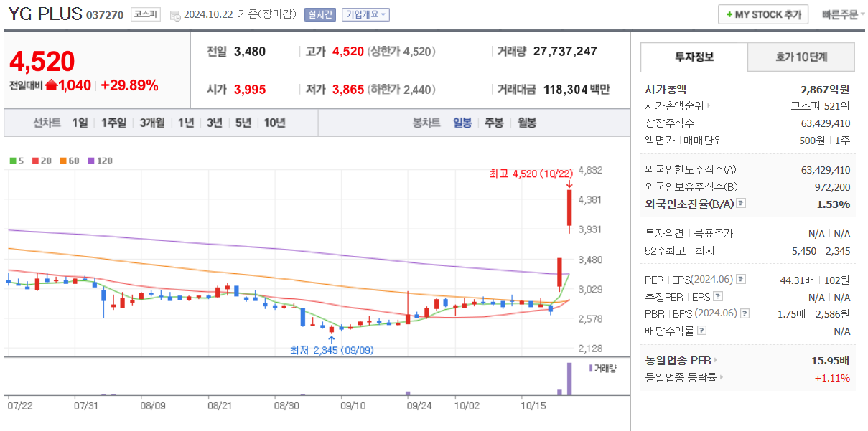Switch to the 호가10단계 tab
Screen dimensions: 868x431
pos(801,57)
